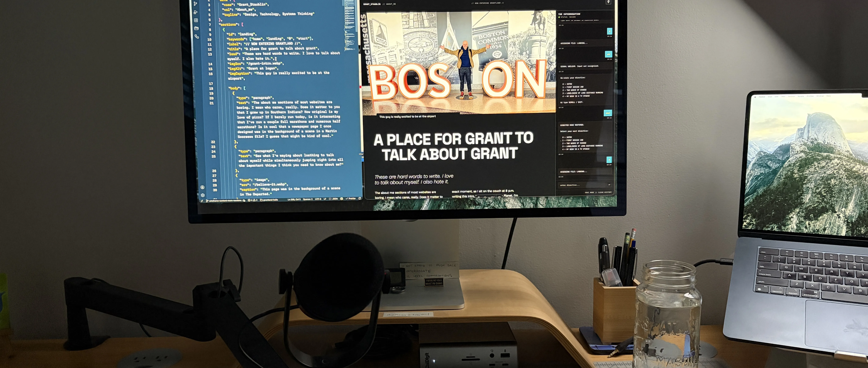Click the folder-shaped icon in activity bar
The image size is (868, 368).
(196, 28)
